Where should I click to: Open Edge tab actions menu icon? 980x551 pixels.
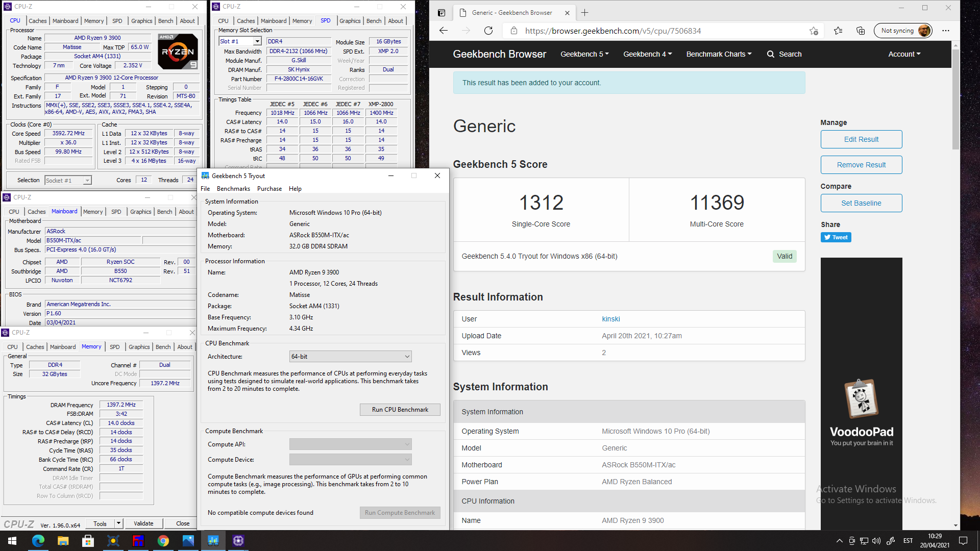[442, 13]
